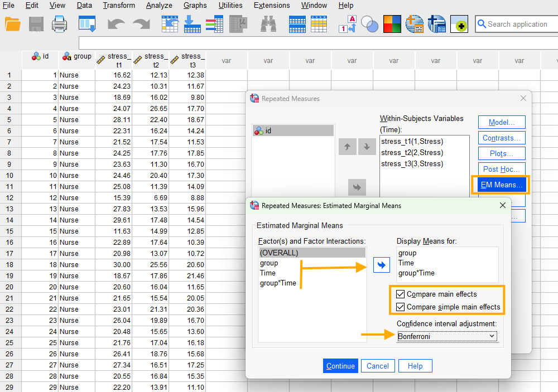Viewport: 558px width, 392px height.
Task: Click row header 12 in data grid
Action: point(9,197)
